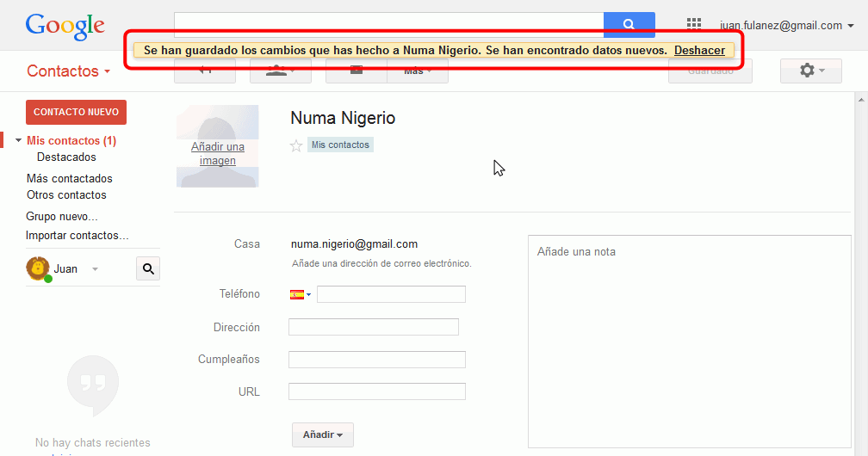Open the settings gear menu
Screen dimensions: 868x456
click(x=811, y=71)
